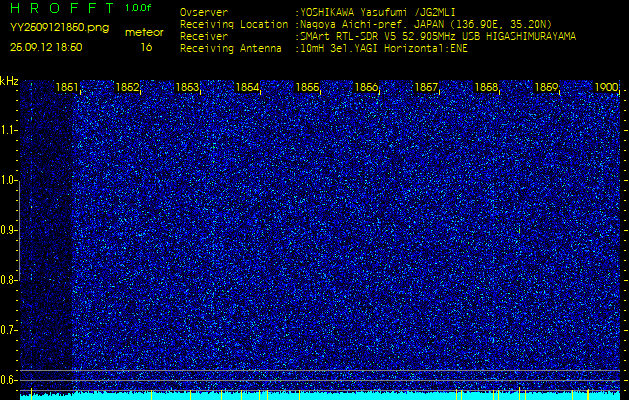
Task: Click the 0.8 kHz frequency label
Action: 8,280
